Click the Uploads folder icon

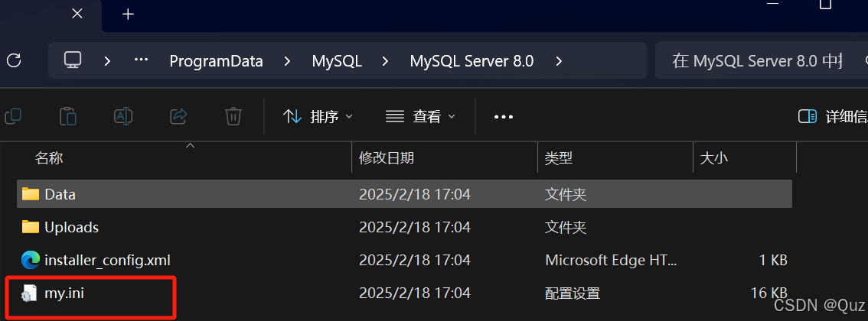(x=31, y=226)
